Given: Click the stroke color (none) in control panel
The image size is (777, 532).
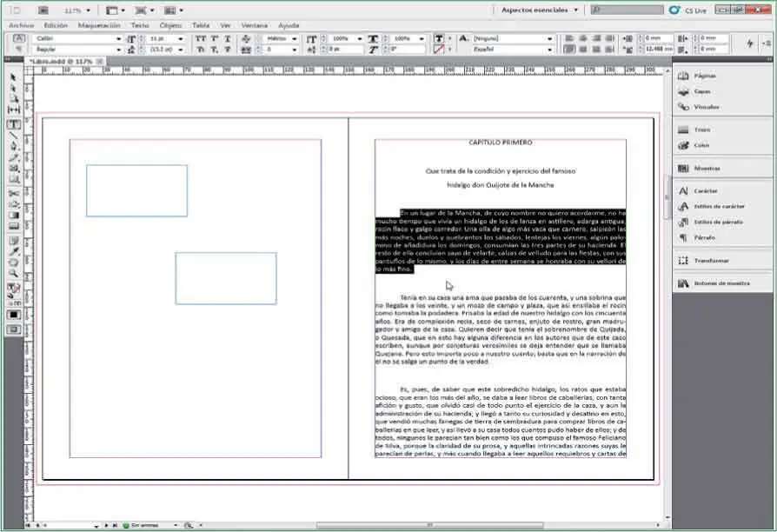Looking at the screenshot, I should [x=439, y=50].
